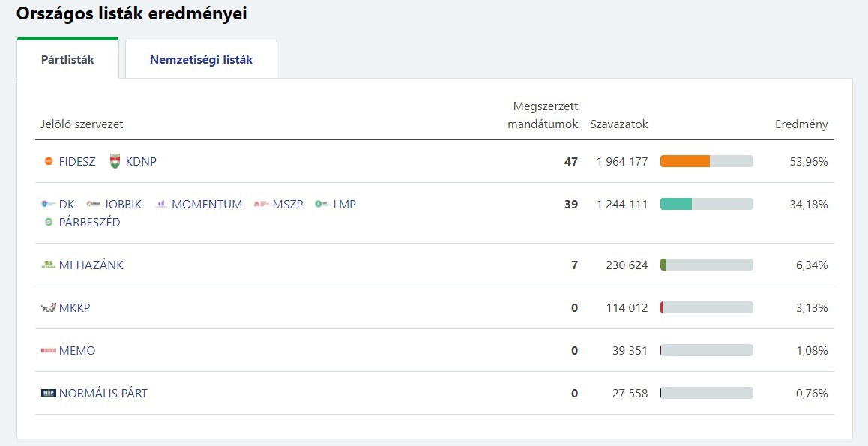The height and width of the screenshot is (446, 868).
Task: Click the FIDESZ orange party logo
Action: [x=49, y=162]
